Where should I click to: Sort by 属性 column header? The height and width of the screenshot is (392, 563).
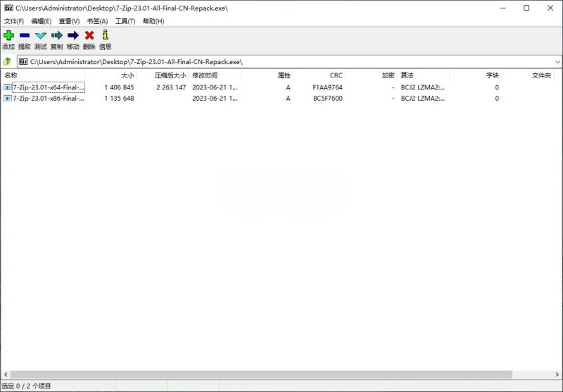267,75
